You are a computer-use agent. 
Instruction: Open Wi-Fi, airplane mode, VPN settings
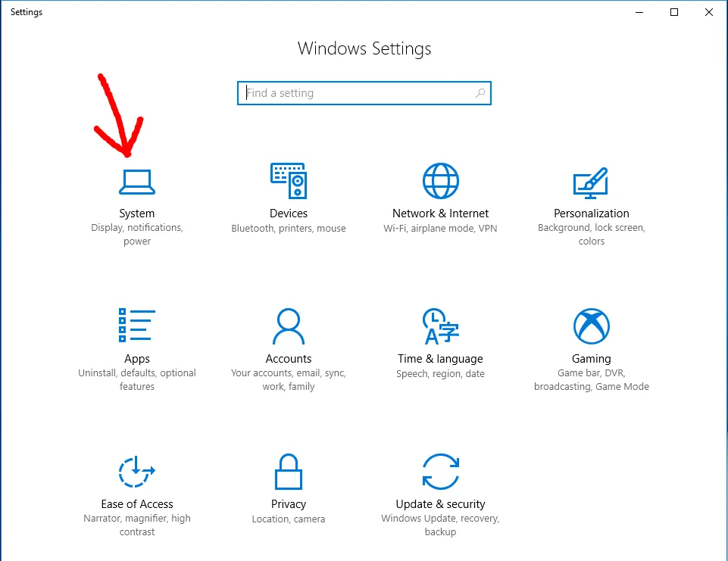[x=440, y=227]
